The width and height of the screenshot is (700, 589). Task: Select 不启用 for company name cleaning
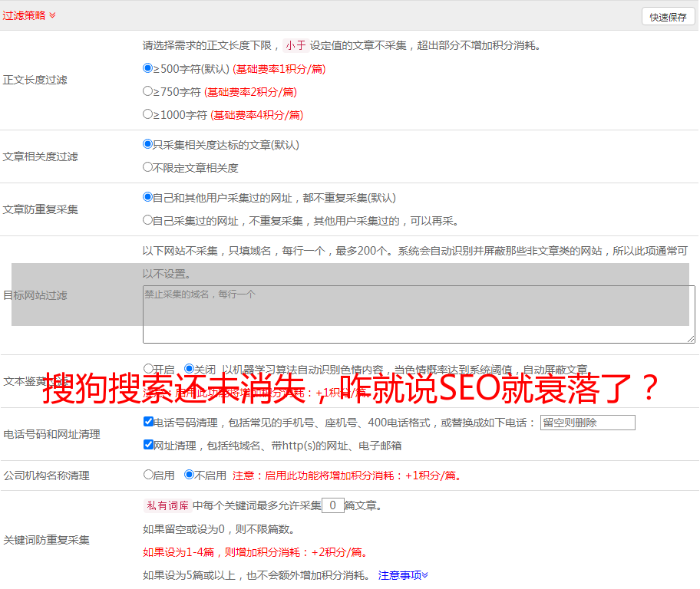(190, 475)
